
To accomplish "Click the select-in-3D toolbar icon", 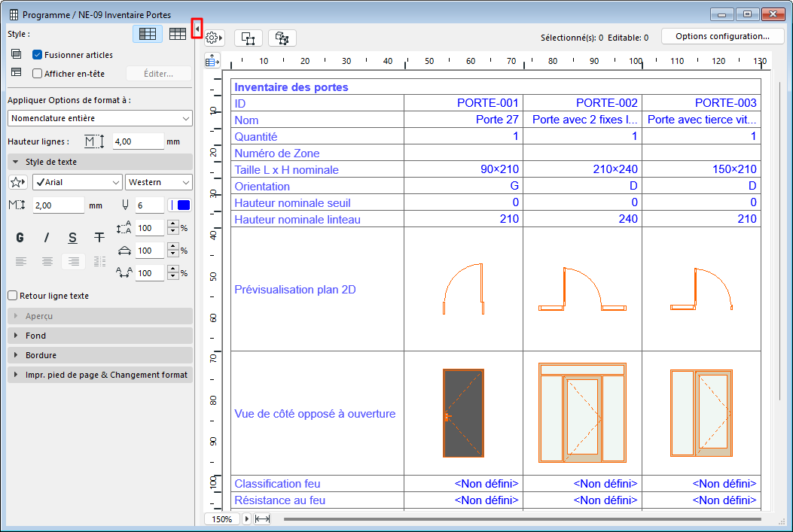I will tap(282, 38).
